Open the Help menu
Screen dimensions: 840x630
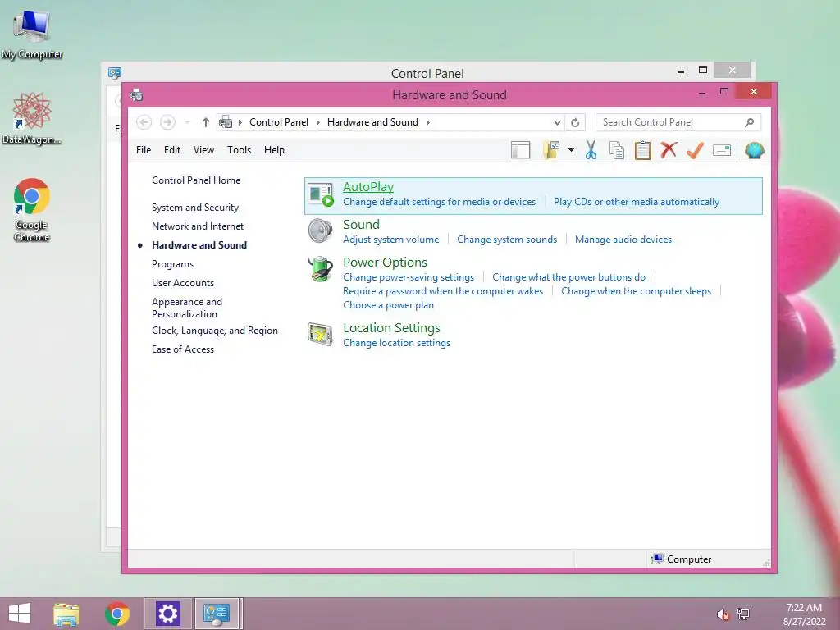(x=274, y=150)
